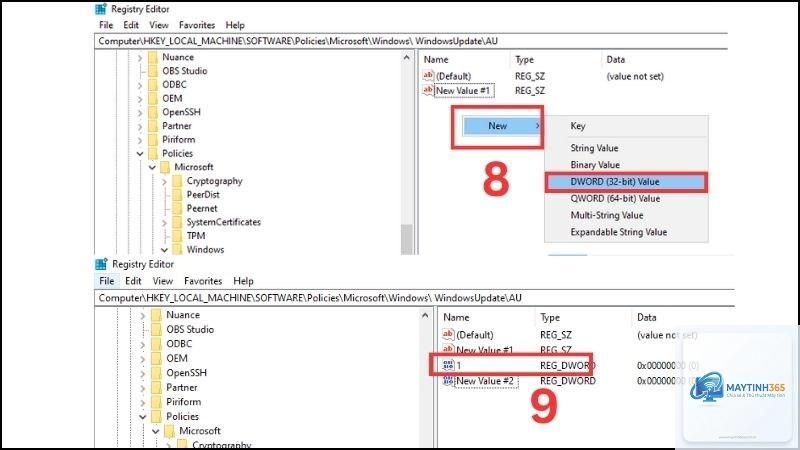This screenshot has width=800, height=450.
Task: Select Windows folder icon in upper tree
Action: [x=177, y=250]
